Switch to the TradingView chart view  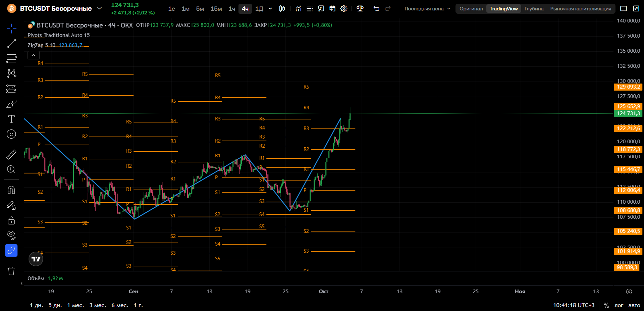pyautogui.click(x=503, y=9)
